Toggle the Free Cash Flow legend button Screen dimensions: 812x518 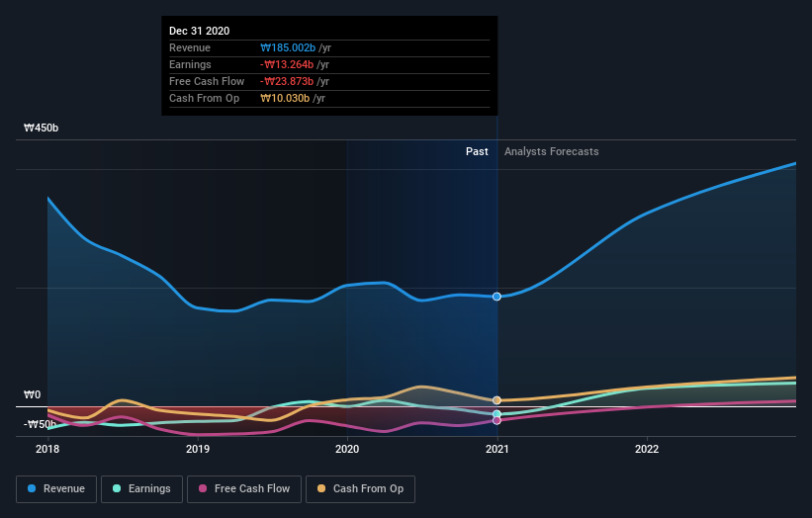(x=244, y=489)
